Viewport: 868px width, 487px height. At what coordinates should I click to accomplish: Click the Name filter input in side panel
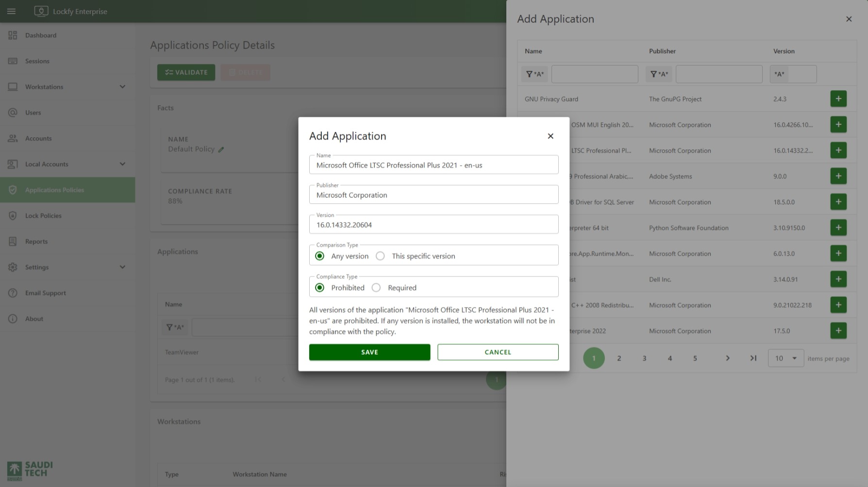595,74
